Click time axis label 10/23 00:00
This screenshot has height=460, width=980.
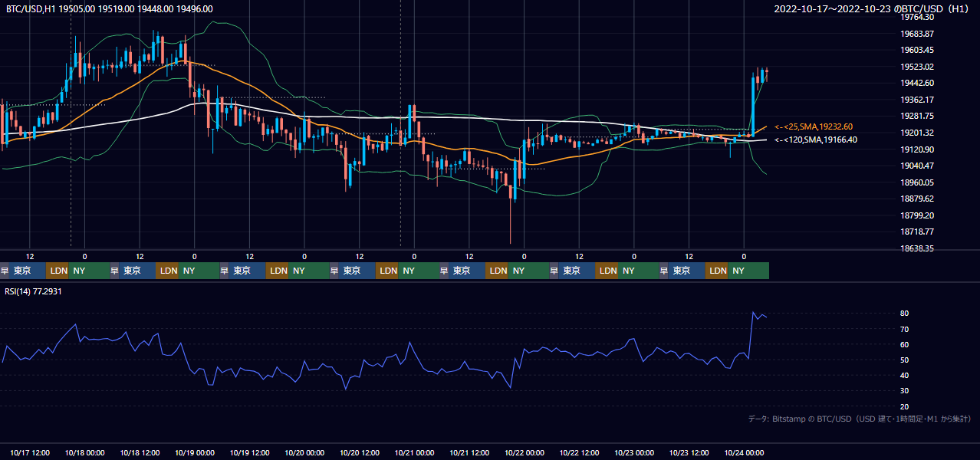click(635, 453)
